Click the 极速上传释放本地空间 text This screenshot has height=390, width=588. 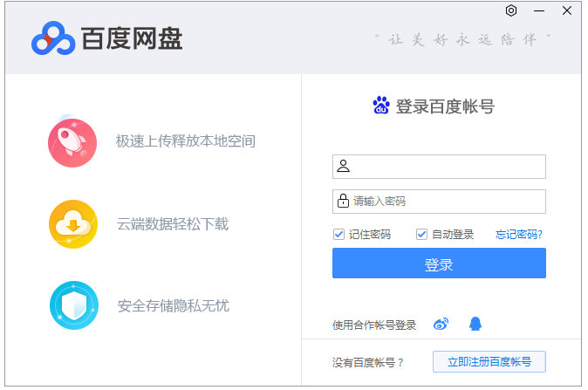point(185,141)
